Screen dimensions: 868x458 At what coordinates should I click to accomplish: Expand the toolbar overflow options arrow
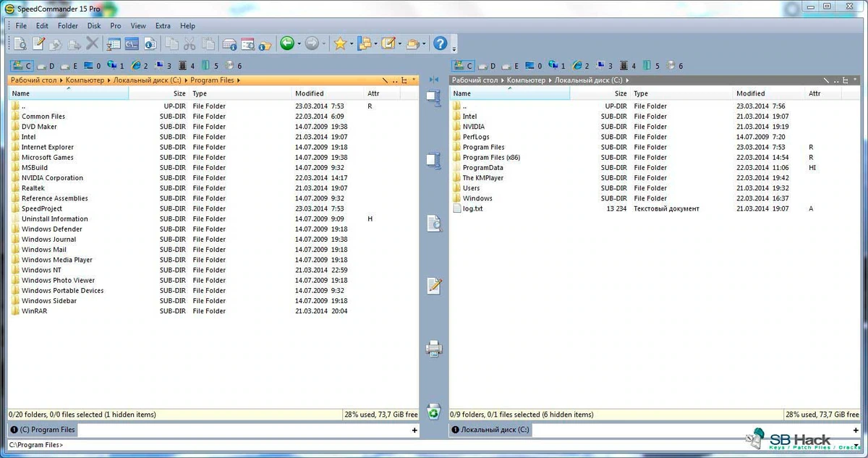(454, 48)
